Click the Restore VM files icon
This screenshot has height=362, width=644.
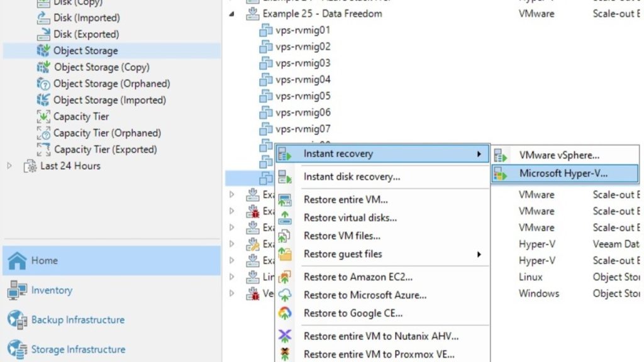[x=285, y=236]
